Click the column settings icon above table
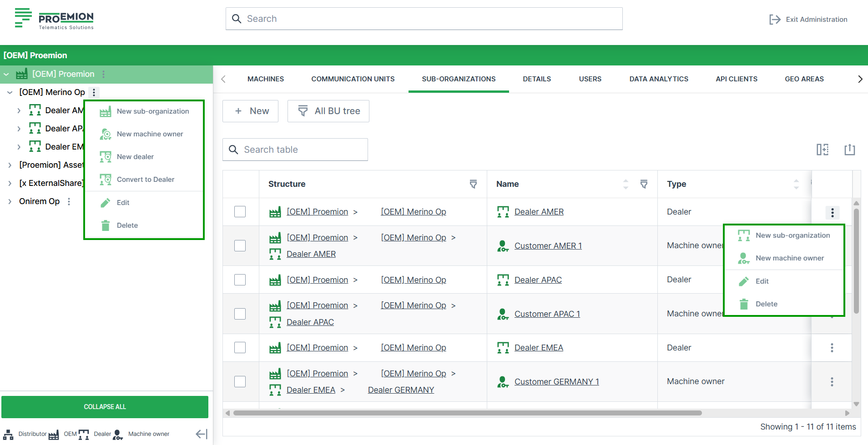This screenshot has width=868, height=445. (x=822, y=150)
